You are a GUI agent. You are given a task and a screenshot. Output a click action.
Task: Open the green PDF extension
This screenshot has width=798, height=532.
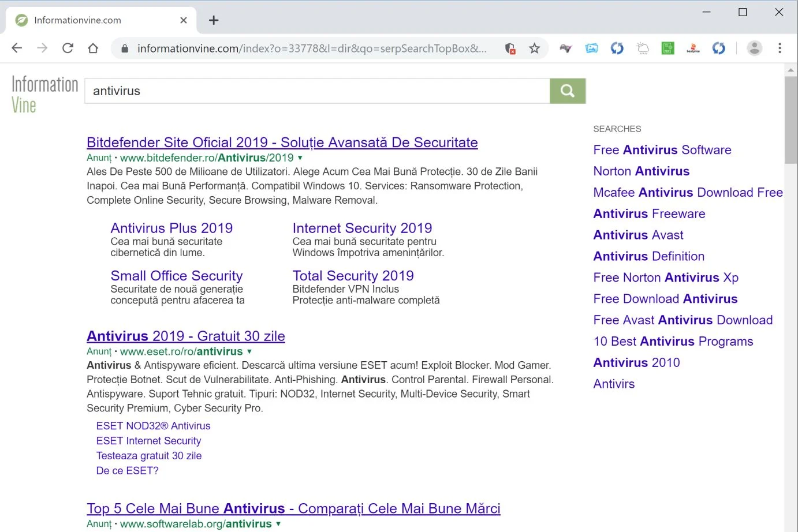668,48
